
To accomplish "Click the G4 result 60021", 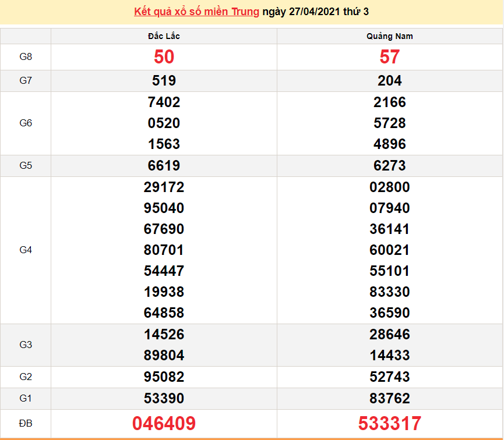I will coord(390,250).
